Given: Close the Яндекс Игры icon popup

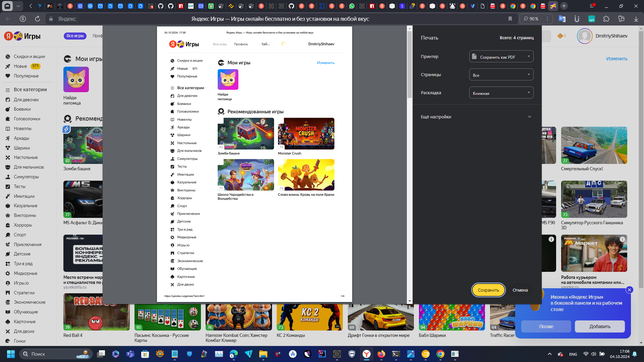Looking at the screenshot, I should [x=629, y=290].
